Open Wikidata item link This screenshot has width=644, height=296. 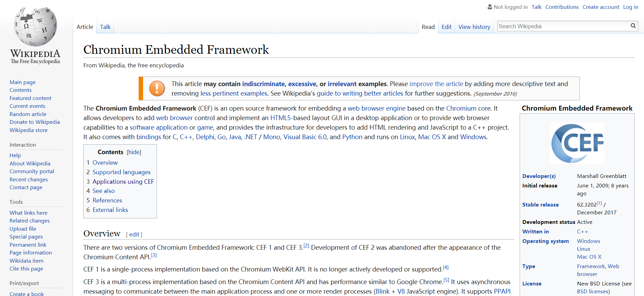pos(27,261)
